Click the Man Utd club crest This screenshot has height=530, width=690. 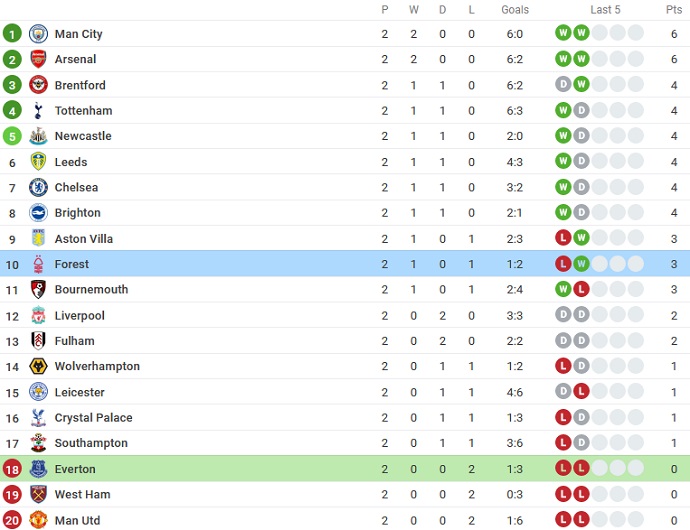(x=38, y=520)
